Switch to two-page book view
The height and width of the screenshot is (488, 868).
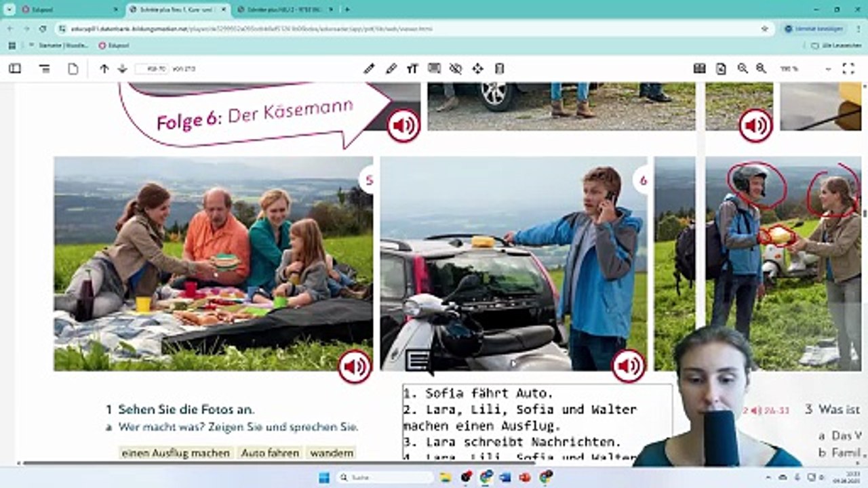click(699, 68)
